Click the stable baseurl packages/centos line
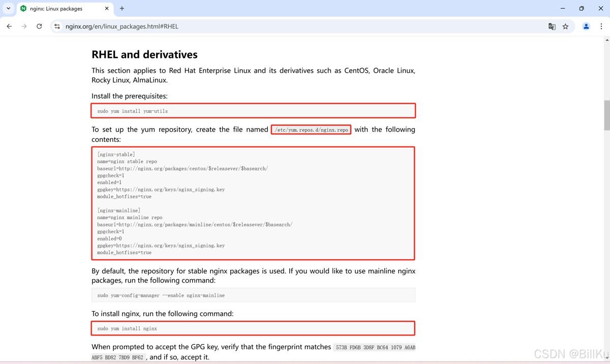Viewport: 610px width, 364px height. point(182,168)
